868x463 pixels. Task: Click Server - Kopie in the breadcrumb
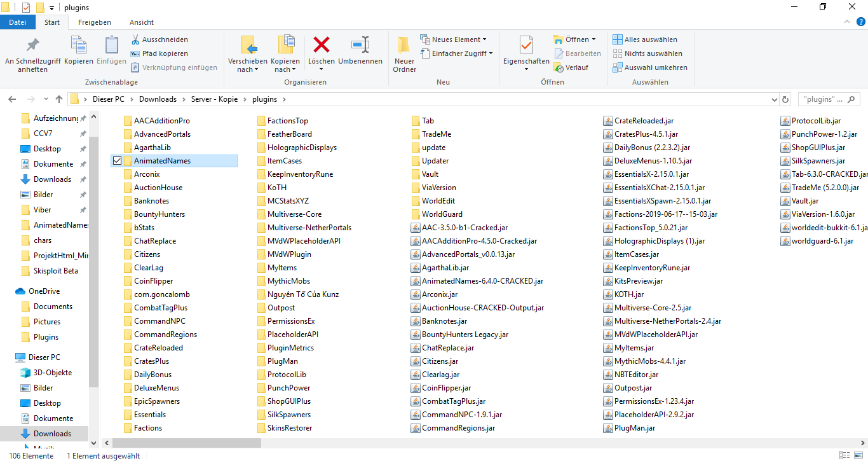(x=216, y=99)
